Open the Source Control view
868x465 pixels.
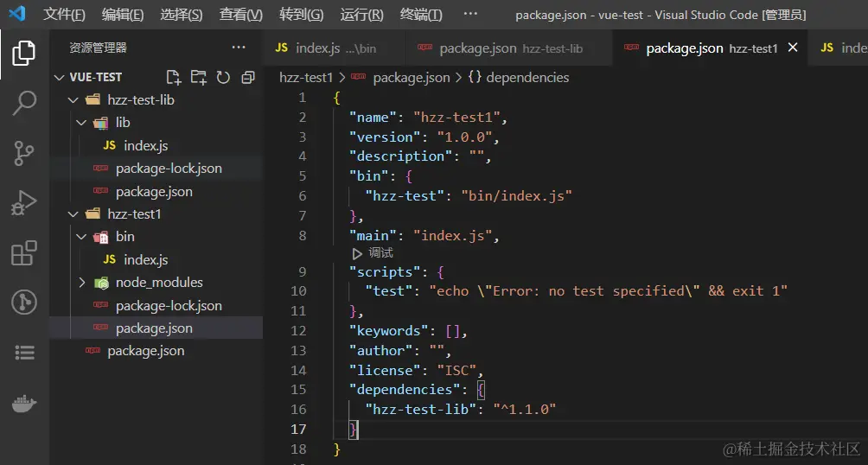[24, 153]
